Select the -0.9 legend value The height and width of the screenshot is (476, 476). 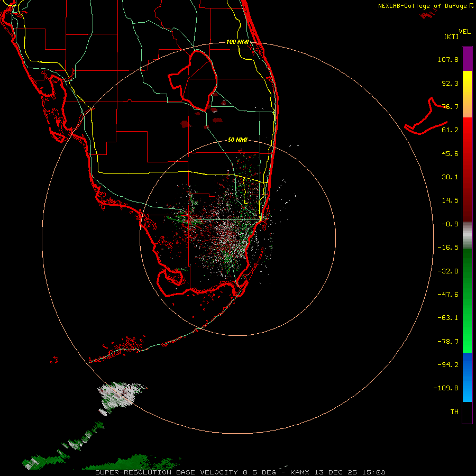(450, 224)
